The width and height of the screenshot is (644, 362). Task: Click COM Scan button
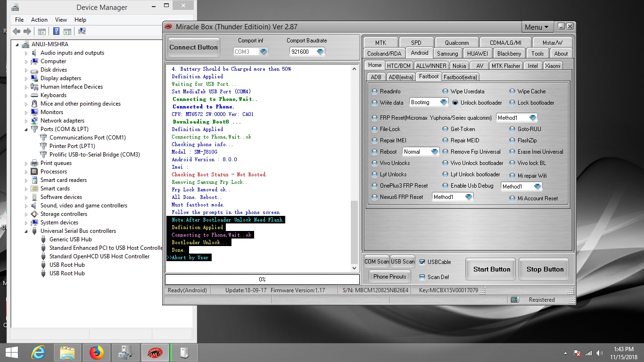pyautogui.click(x=377, y=262)
